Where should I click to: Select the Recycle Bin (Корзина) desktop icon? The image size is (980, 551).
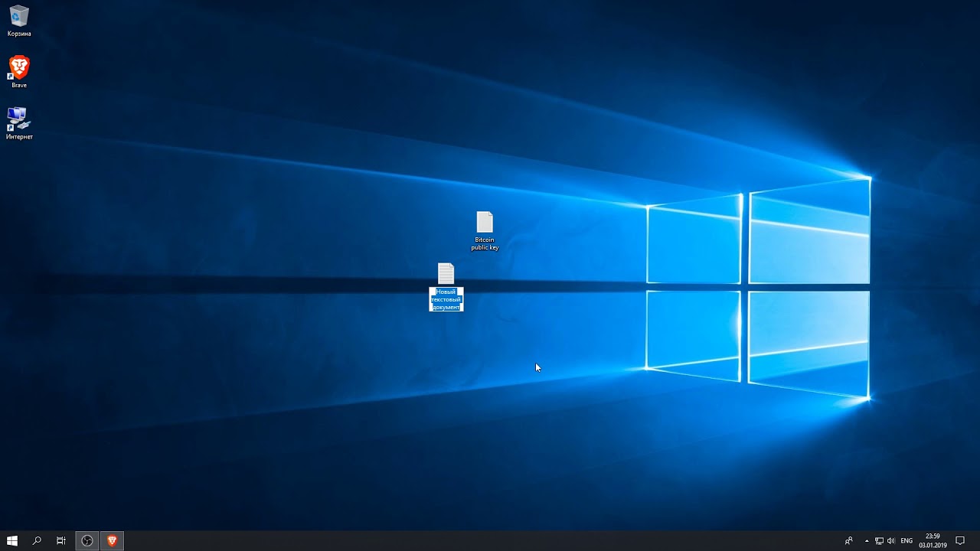pyautogui.click(x=19, y=21)
